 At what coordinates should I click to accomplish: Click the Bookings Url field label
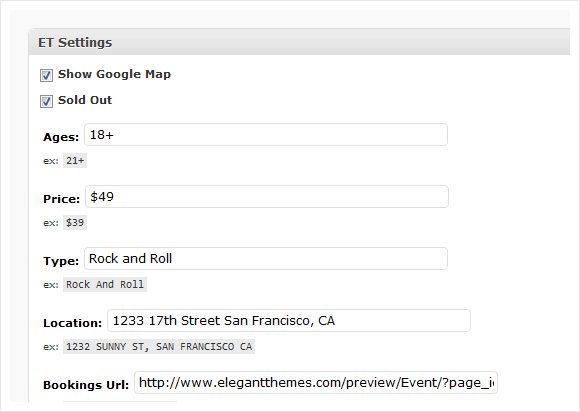coord(86,385)
